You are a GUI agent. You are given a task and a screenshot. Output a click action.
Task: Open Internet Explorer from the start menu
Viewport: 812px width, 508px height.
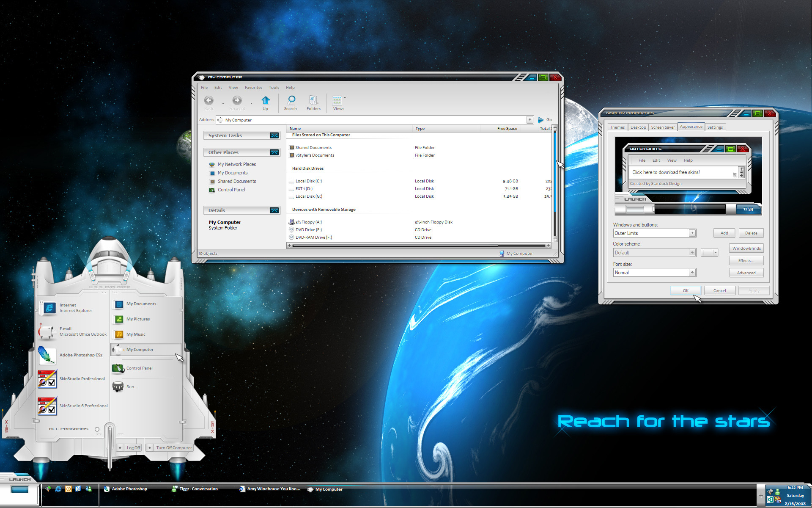(x=72, y=308)
